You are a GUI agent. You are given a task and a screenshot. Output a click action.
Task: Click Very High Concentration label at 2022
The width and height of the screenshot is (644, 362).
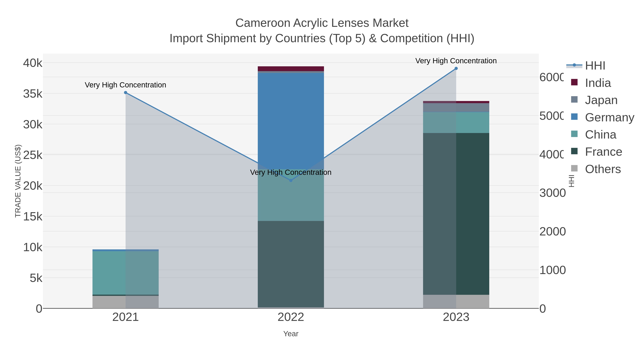pos(291,172)
